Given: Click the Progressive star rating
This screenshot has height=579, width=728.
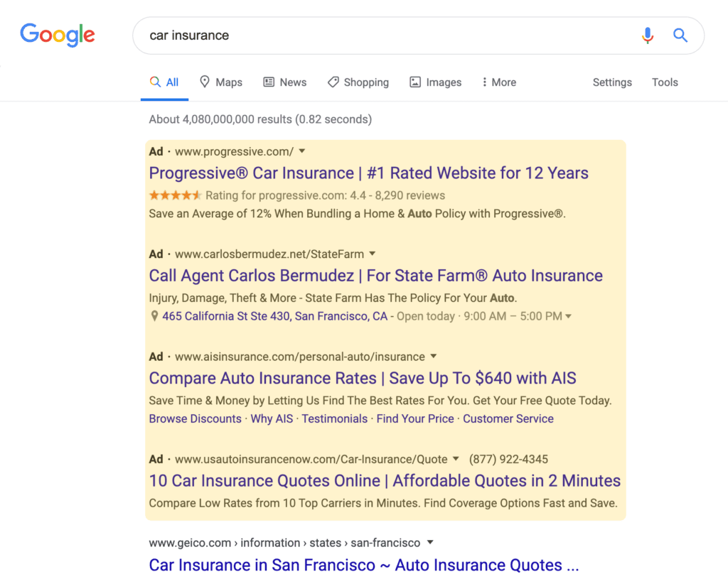Looking at the screenshot, I should (175, 195).
